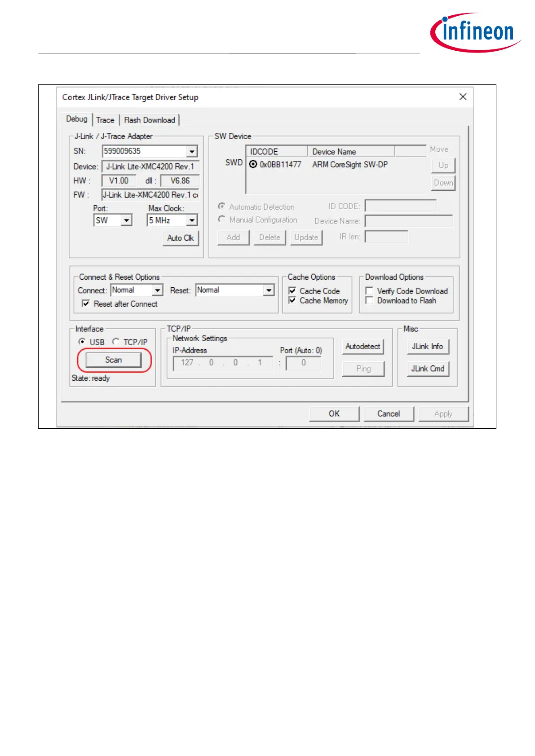Select the USB interface radio
This screenshot has width=535, height=756.
point(82,342)
